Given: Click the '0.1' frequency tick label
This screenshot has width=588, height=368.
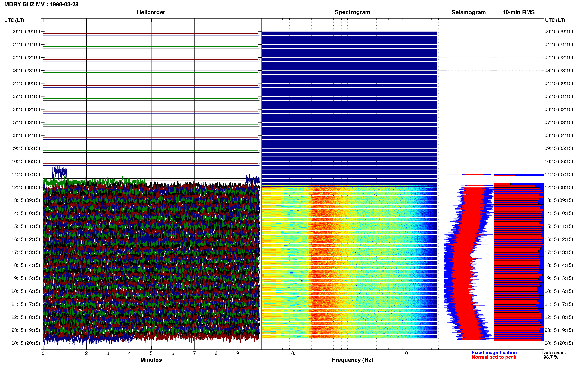Looking at the screenshot, I should 295,353.
